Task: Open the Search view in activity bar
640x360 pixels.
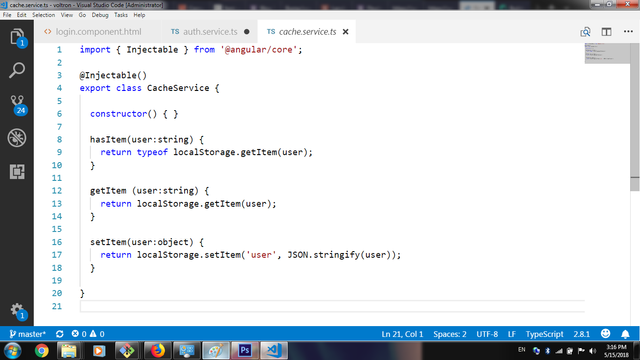Action: (17, 70)
